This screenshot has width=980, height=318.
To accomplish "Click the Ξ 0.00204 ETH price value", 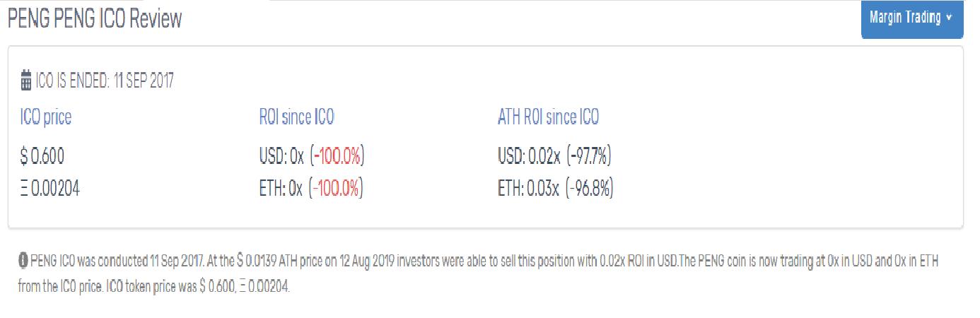I will point(50,189).
